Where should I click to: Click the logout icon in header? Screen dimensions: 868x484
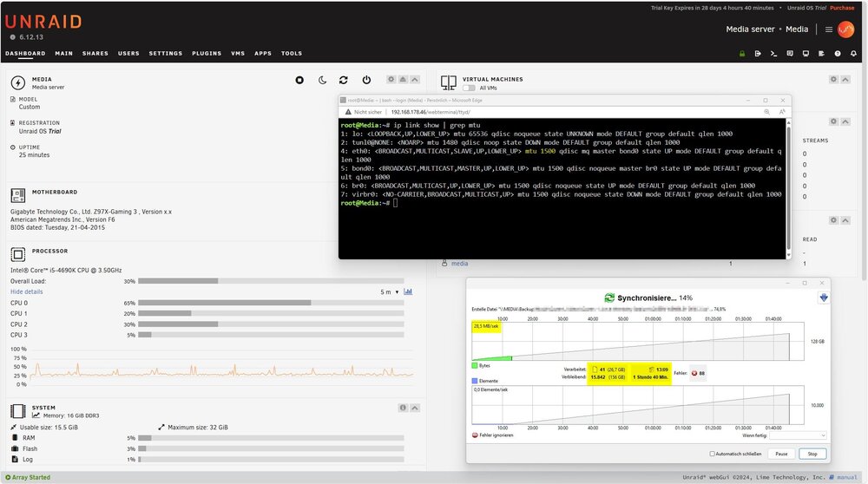click(758, 54)
